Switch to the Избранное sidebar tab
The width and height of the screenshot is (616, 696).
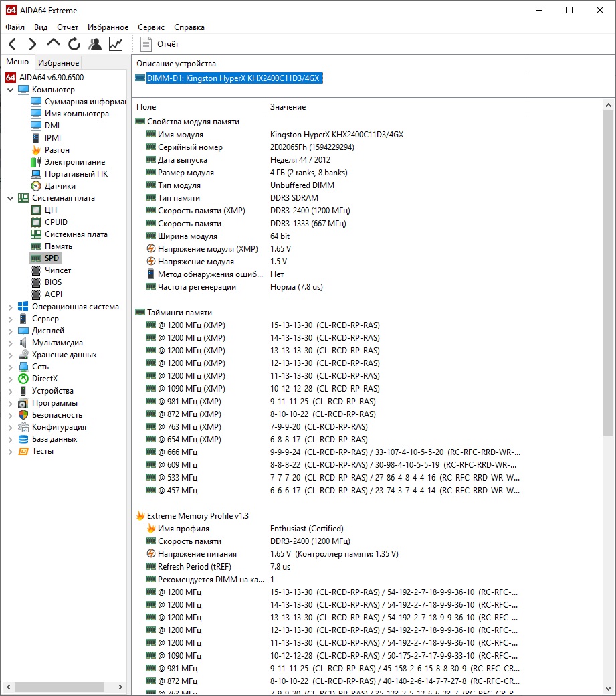tap(59, 63)
